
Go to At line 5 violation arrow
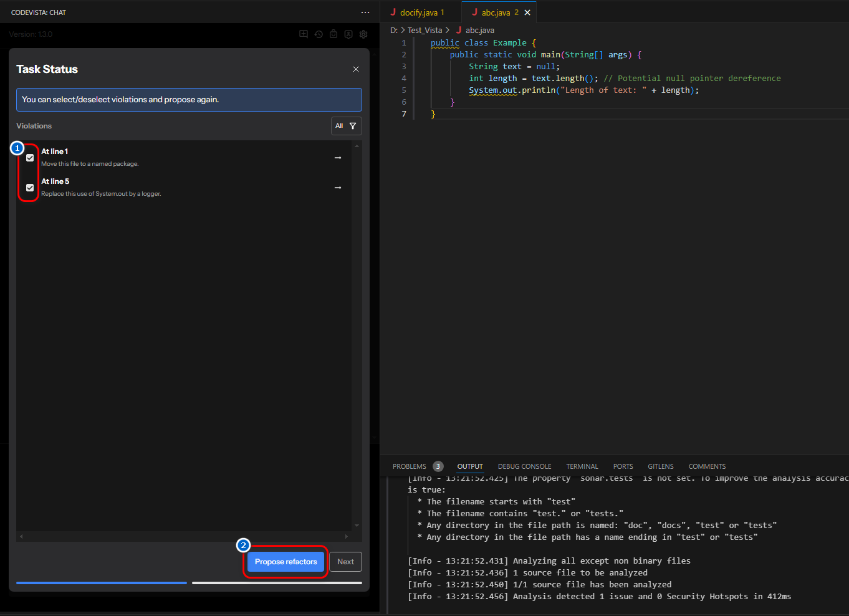click(338, 188)
